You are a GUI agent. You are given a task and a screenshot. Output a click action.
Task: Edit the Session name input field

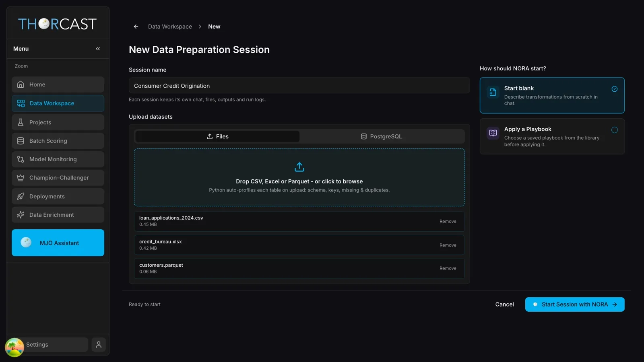click(299, 86)
